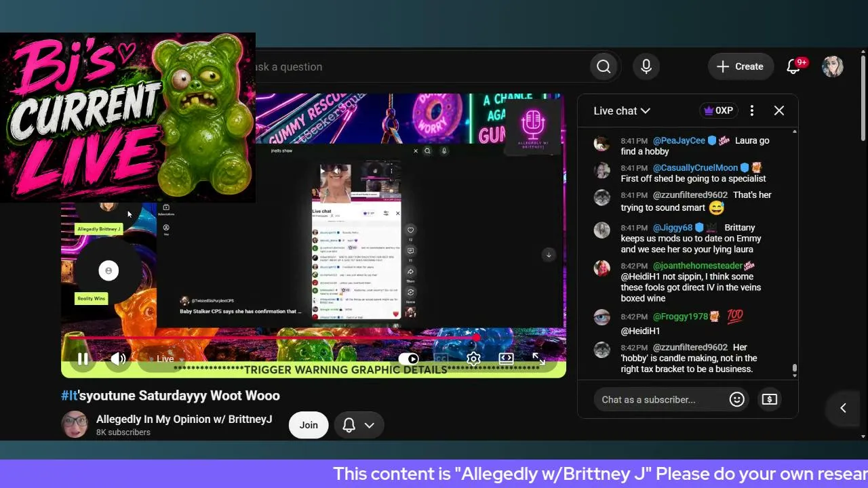Viewport: 868px width, 488px height.
Task: Open @CasuallyCruelMoon's chat profile
Action: [695, 167]
